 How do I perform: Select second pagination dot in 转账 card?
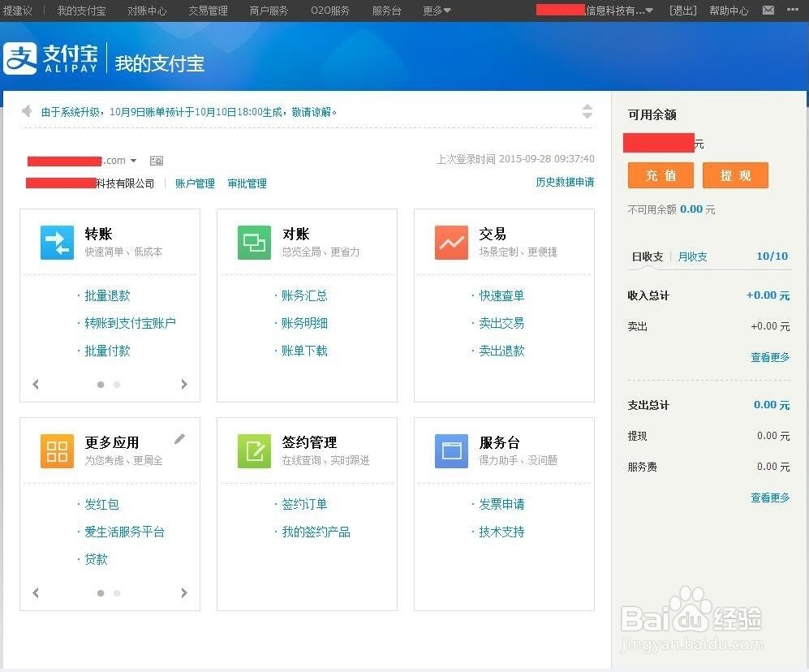tap(117, 385)
